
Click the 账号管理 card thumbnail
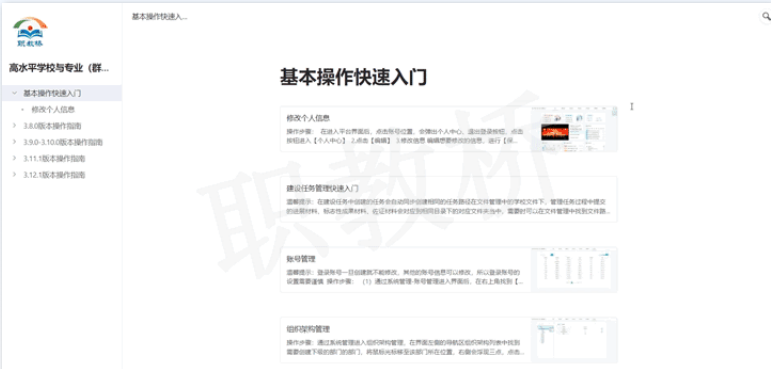[x=574, y=270]
